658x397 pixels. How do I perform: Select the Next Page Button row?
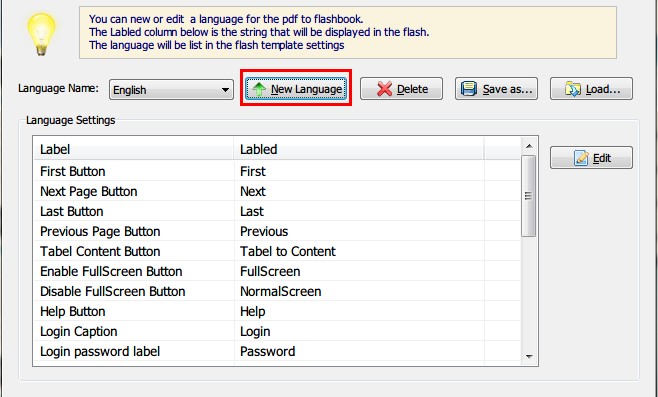(x=277, y=191)
